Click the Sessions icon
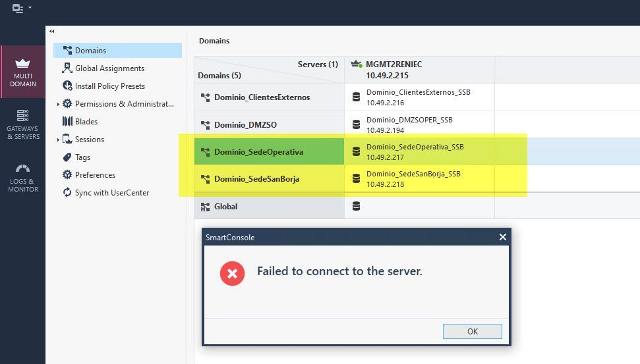This screenshot has height=364, width=640. [67, 139]
